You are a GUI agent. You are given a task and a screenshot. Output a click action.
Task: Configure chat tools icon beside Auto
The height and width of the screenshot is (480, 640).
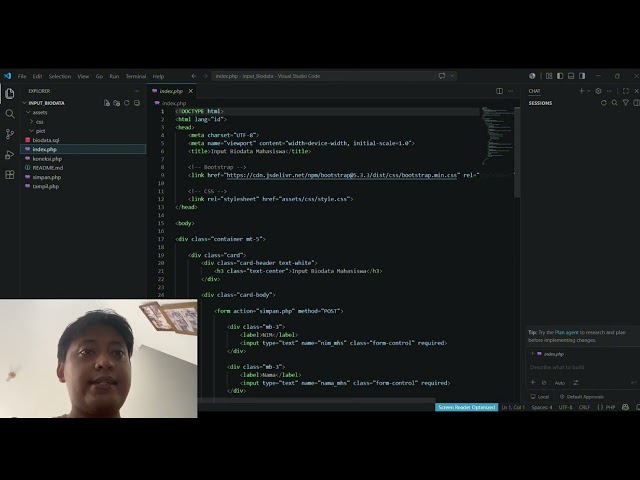tap(576, 382)
